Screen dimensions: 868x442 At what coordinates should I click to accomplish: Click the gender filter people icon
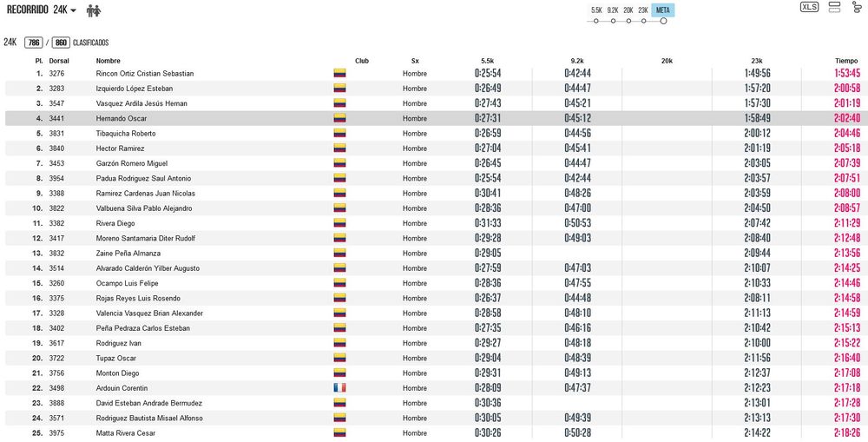(93, 10)
